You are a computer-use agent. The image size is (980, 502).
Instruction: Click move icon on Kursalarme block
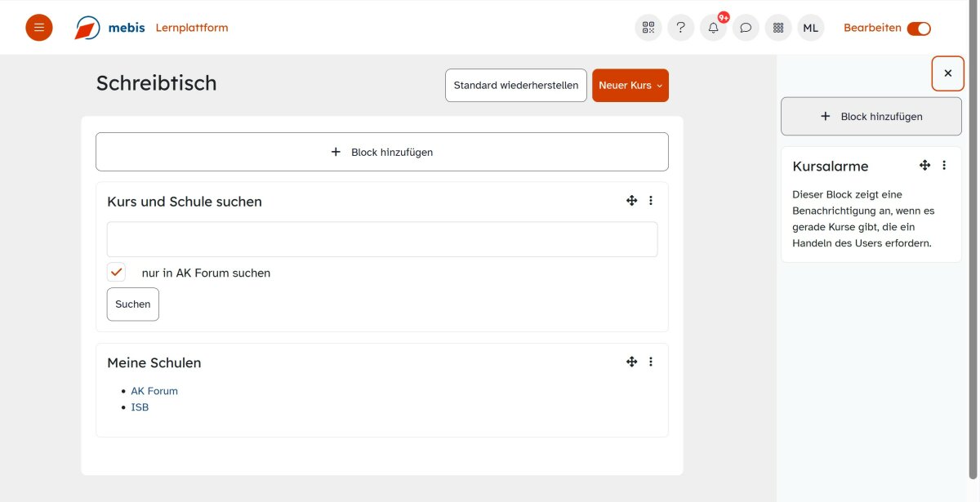click(924, 166)
